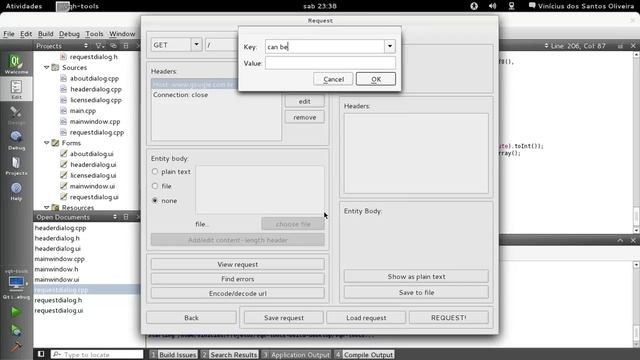
Task: Toggle the sidebar visibility icon
Action: (x=41, y=354)
